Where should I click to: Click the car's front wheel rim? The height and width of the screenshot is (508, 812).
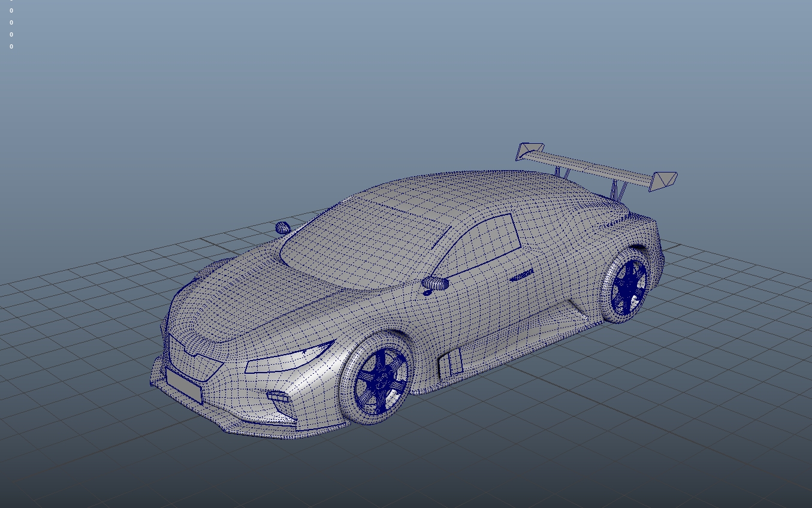pos(381,381)
